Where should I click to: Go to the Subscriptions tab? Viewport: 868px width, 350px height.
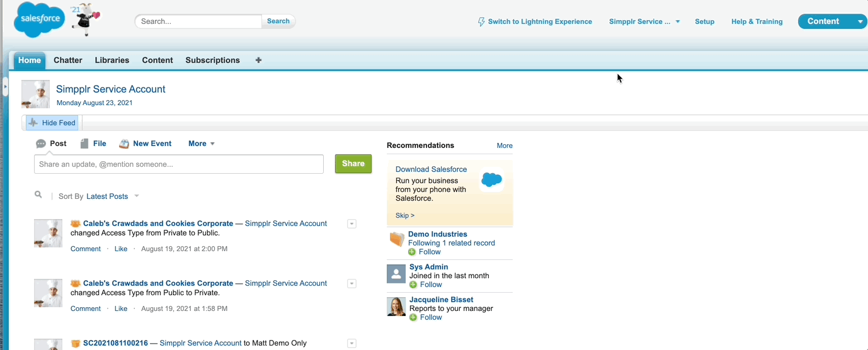coord(212,60)
